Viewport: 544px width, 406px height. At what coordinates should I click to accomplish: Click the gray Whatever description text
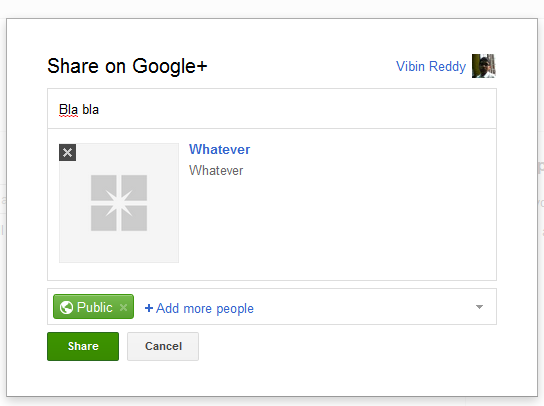point(216,170)
